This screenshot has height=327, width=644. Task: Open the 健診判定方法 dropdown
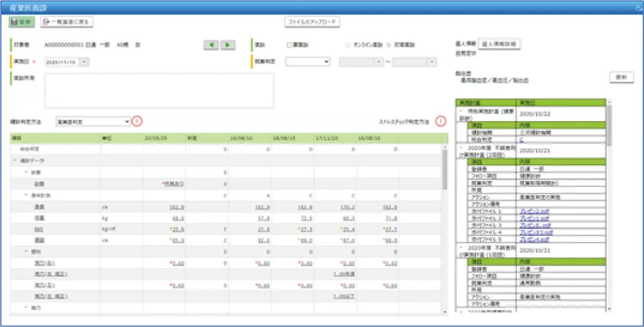coord(93,121)
